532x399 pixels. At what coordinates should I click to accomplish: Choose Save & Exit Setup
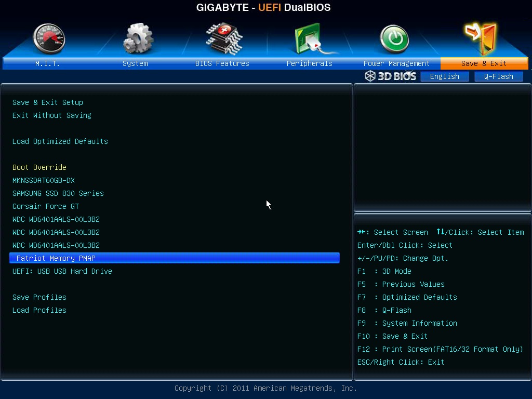48,102
